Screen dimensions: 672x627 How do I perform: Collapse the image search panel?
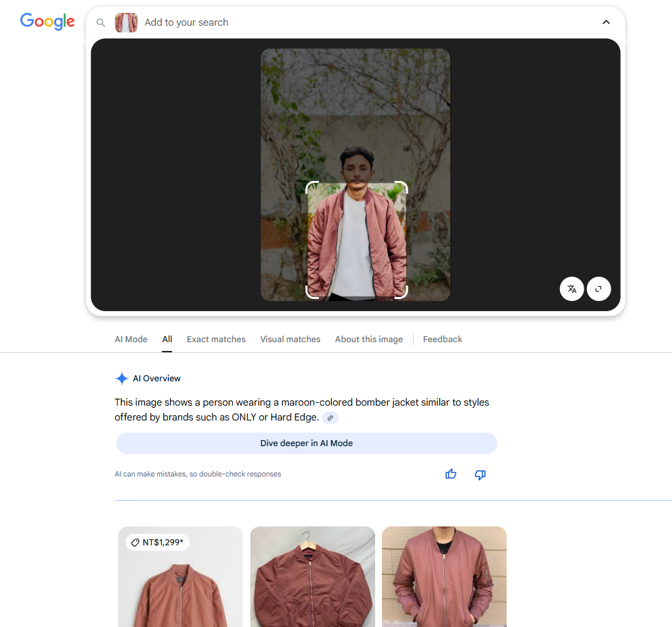click(x=606, y=22)
